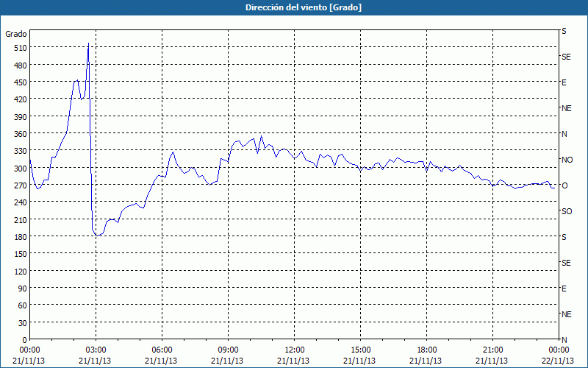Click the 21/11/13 date under 12:00
The image size is (588, 368).
[x=293, y=361]
